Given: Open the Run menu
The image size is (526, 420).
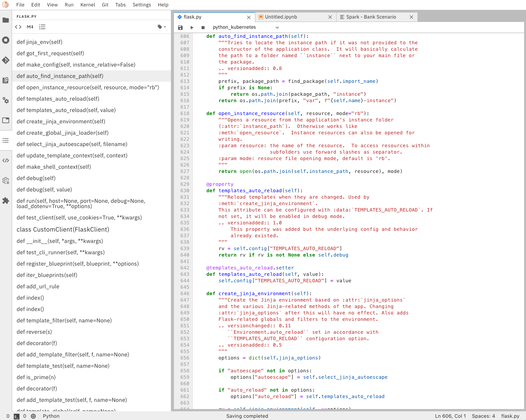Looking at the screenshot, I should (69, 5).
